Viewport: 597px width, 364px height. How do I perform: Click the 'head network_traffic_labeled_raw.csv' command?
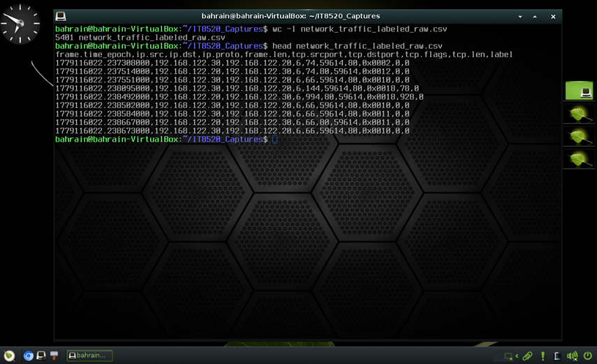357,46
